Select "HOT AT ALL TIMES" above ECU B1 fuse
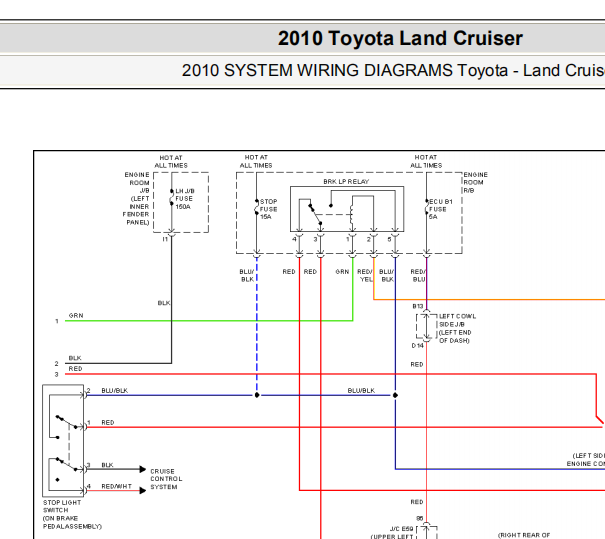This screenshot has height=539, width=605. (x=426, y=161)
